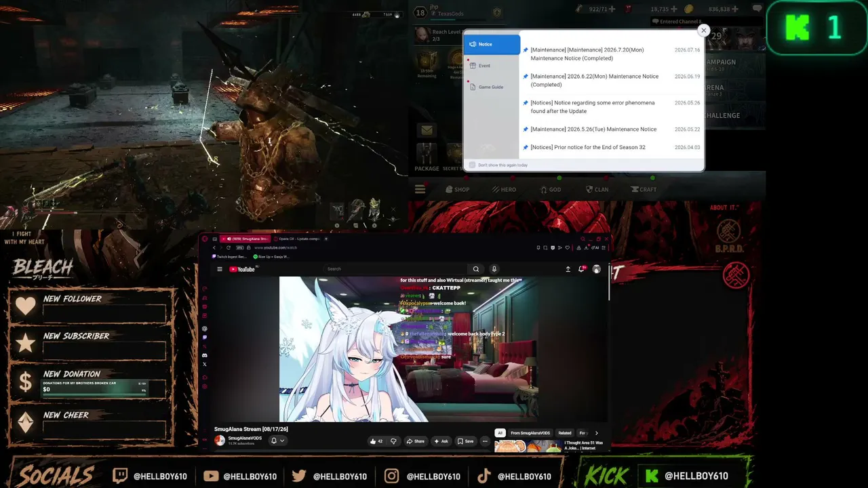Open the game chat bubble icon
The width and height of the screenshot is (868, 488).
[757, 9]
